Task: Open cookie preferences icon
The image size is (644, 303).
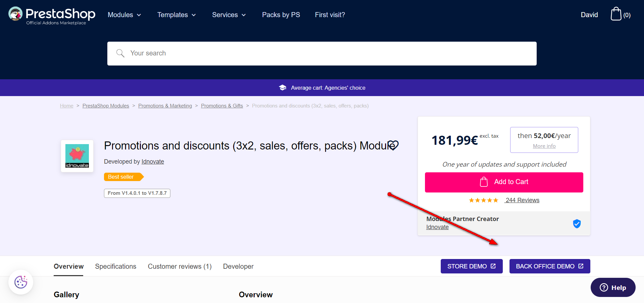Action: click(x=21, y=282)
